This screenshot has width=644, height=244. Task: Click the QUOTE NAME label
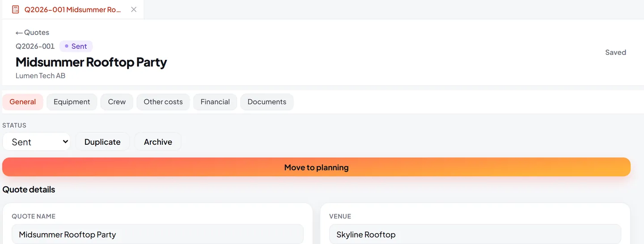click(34, 216)
